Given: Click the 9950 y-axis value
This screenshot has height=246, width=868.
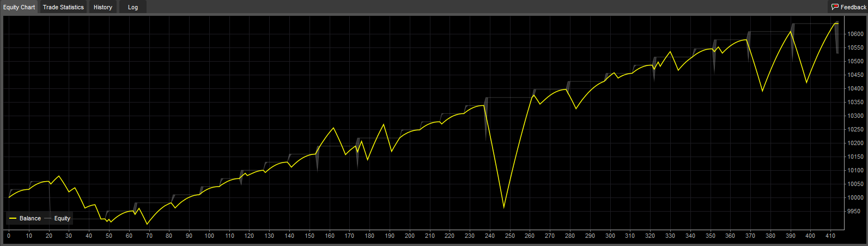Looking at the screenshot, I should click(x=853, y=211).
